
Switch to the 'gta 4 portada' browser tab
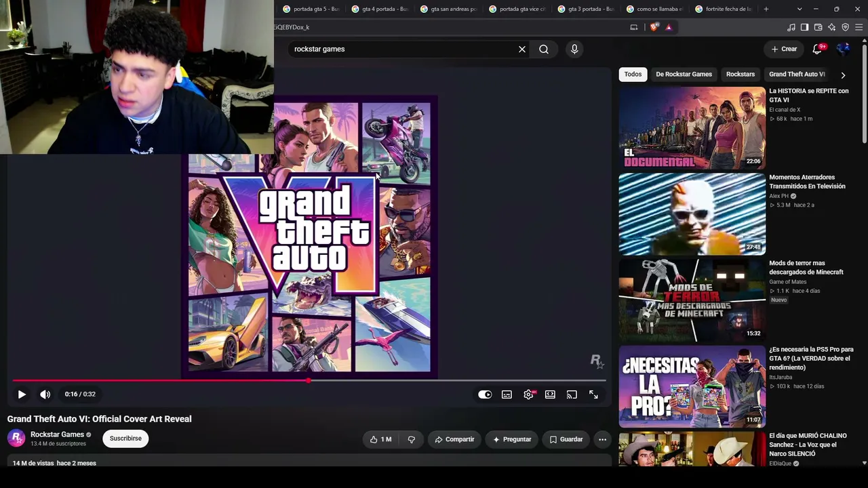[379, 9]
